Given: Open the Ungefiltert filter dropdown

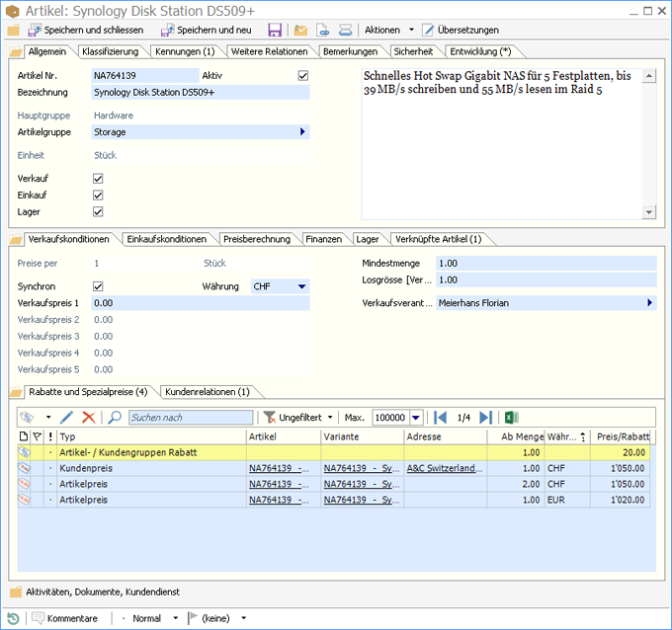Looking at the screenshot, I should pyautogui.click(x=330, y=417).
